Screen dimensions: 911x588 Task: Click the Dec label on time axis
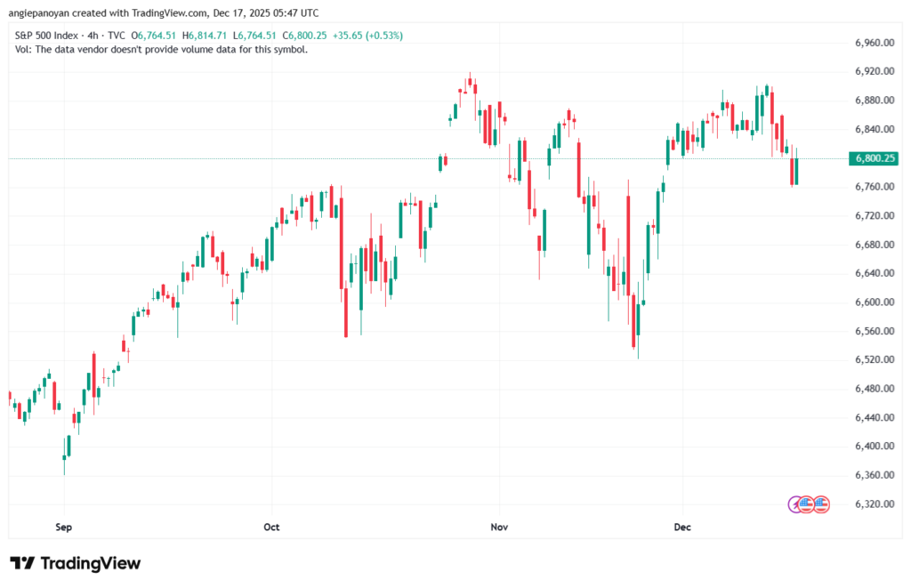pyautogui.click(x=682, y=528)
